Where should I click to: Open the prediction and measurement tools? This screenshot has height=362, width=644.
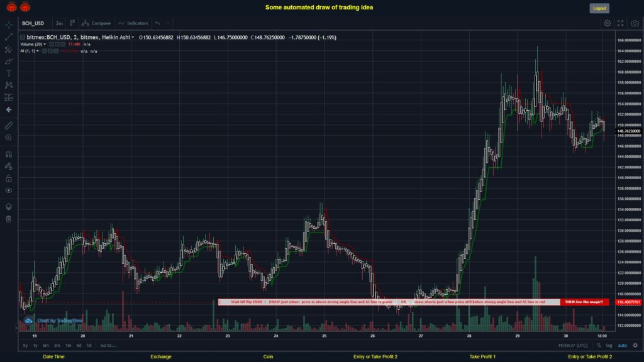(9, 97)
